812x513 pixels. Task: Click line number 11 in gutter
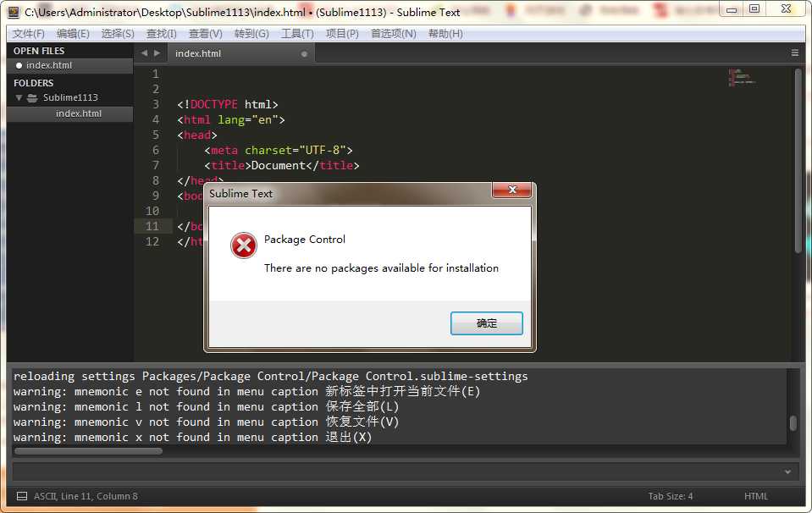point(152,226)
